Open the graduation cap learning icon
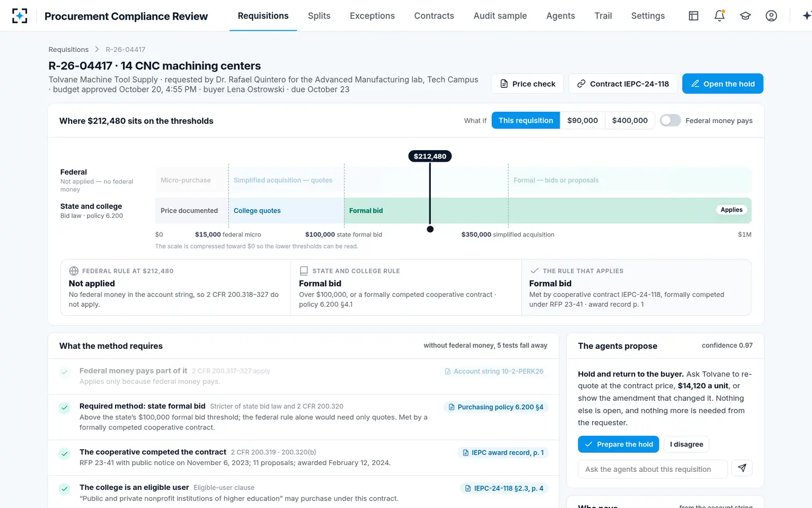The width and height of the screenshot is (812, 508). click(x=745, y=16)
